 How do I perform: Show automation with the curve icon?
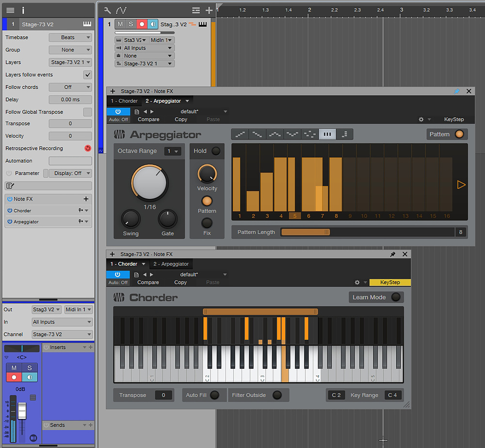coord(121,10)
